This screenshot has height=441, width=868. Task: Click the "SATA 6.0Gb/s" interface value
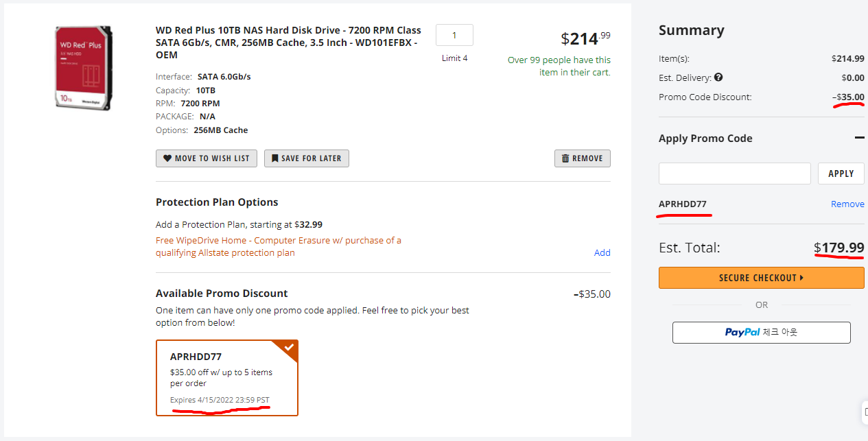tap(224, 77)
